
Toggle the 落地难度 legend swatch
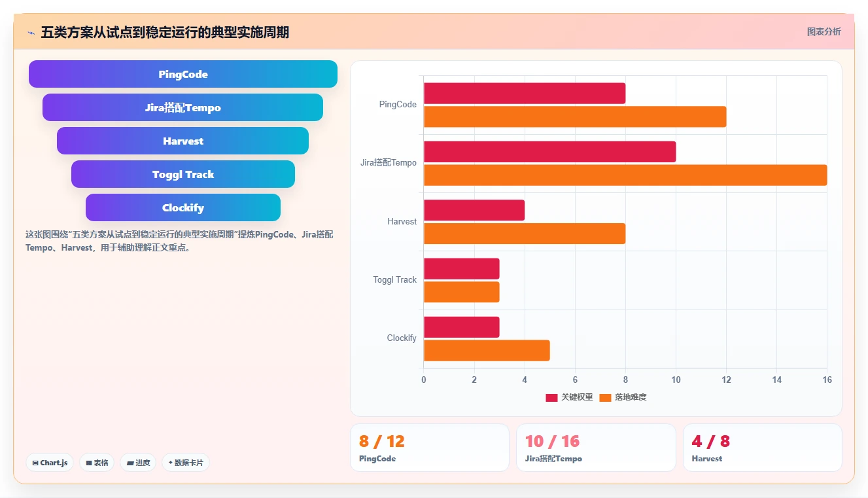coord(605,397)
